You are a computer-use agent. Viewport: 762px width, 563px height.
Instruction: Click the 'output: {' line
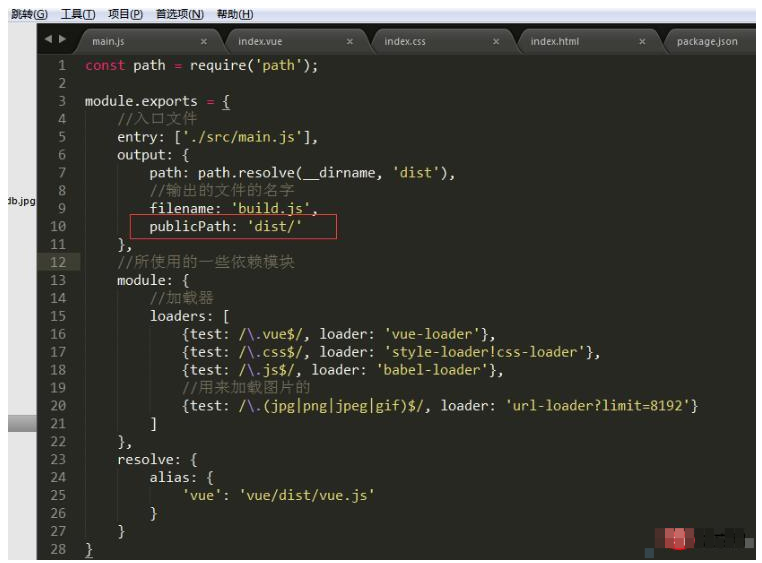click(153, 155)
